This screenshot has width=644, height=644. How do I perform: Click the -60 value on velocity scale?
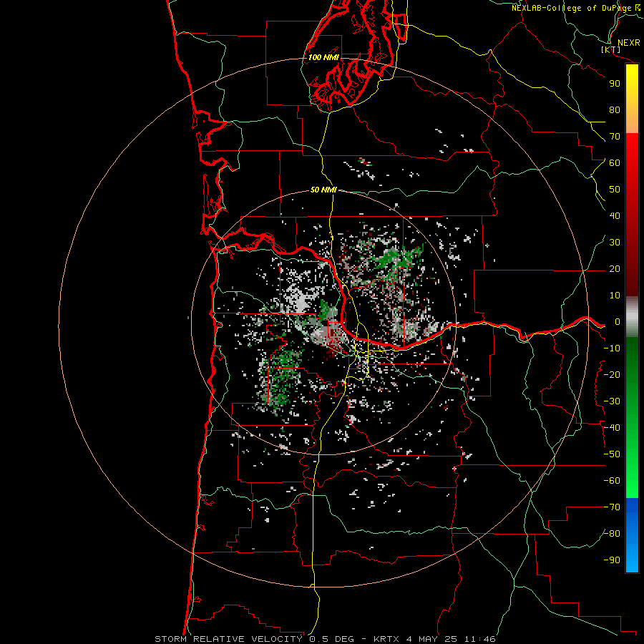[x=612, y=481]
